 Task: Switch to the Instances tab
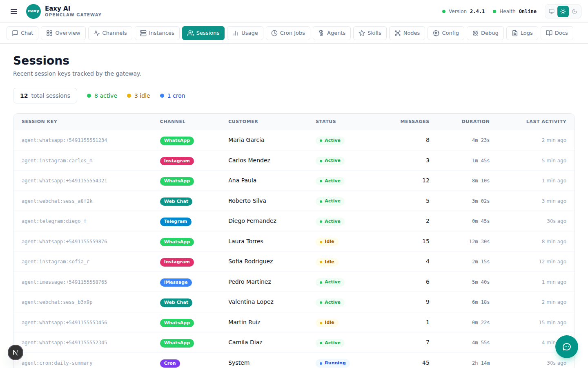tap(157, 33)
